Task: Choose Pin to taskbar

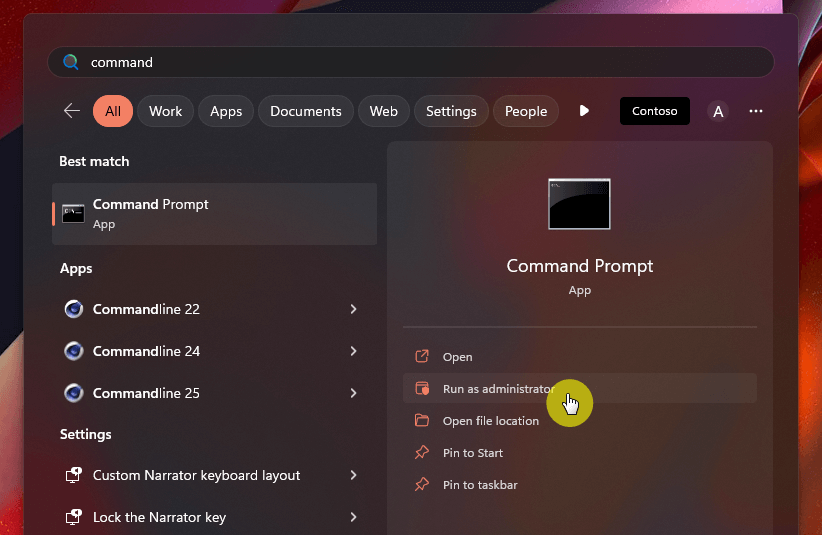Action: 580,485
